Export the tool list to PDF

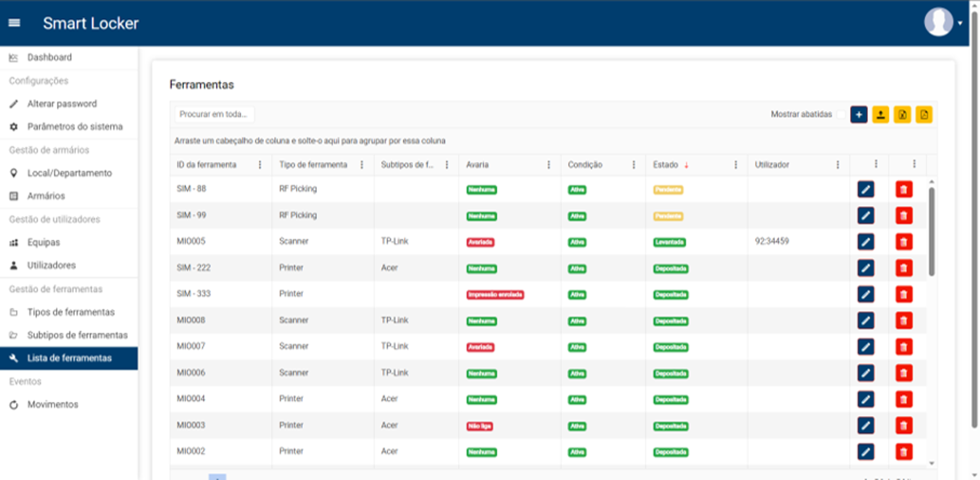924,114
